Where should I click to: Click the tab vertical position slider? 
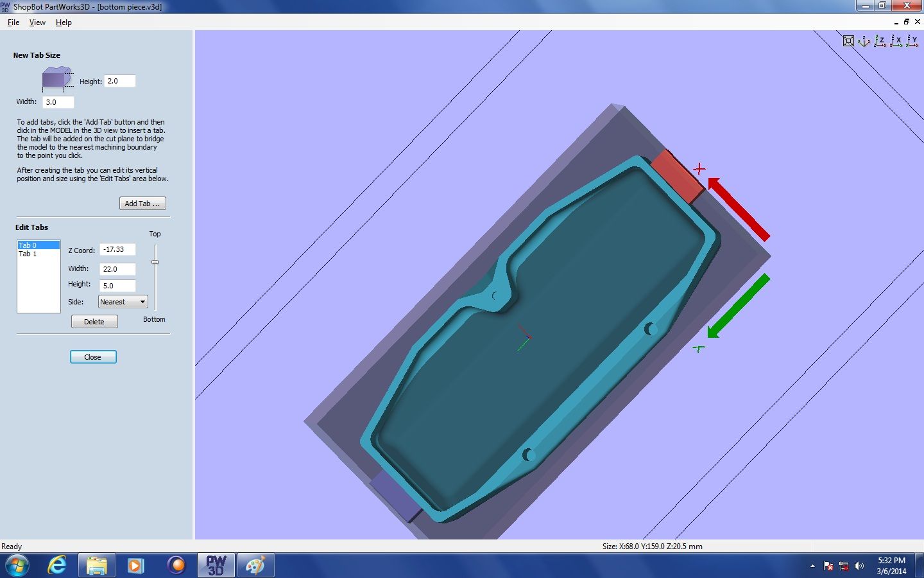[x=155, y=262]
